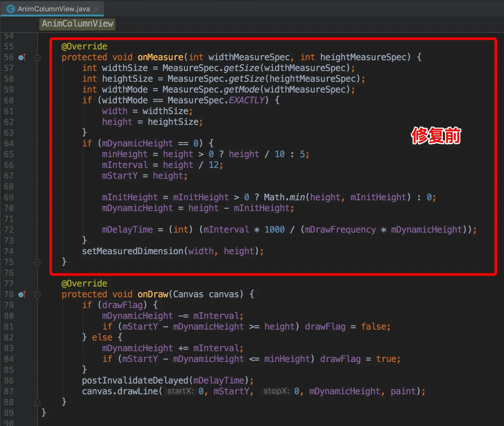The height and width of the screenshot is (426, 504).
Task: Click Math.min in the mInitHeight line
Action: pyautogui.click(x=284, y=197)
